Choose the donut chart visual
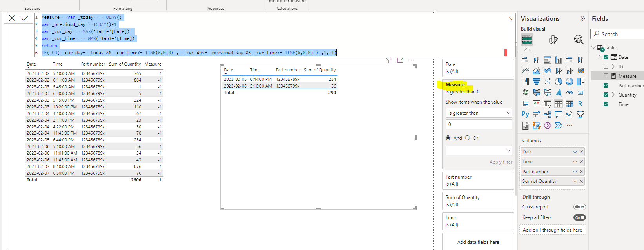The image size is (644, 250). coord(570,82)
